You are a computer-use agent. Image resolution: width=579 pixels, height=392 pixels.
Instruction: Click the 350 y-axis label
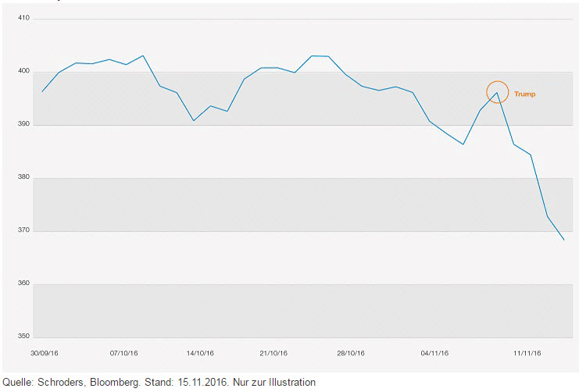point(23,337)
